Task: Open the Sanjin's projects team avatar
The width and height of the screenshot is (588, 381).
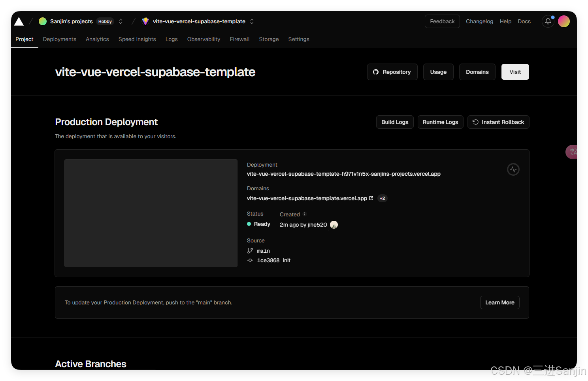Action: [x=43, y=21]
